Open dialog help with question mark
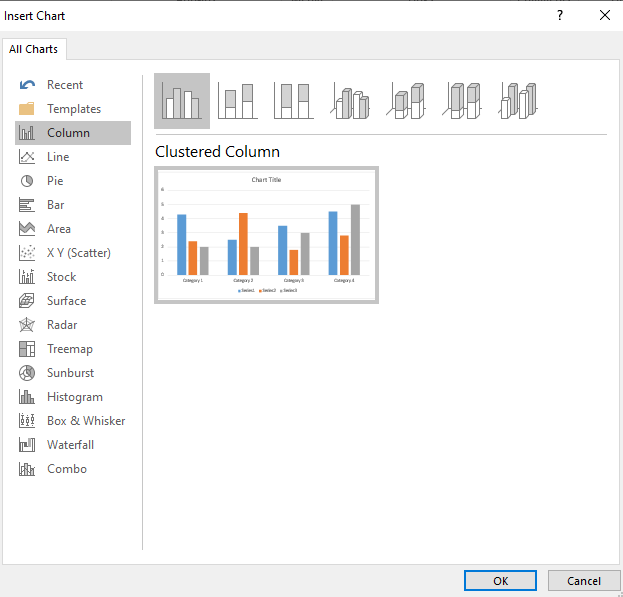Image resolution: width=623 pixels, height=597 pixels. coord(560,15)
